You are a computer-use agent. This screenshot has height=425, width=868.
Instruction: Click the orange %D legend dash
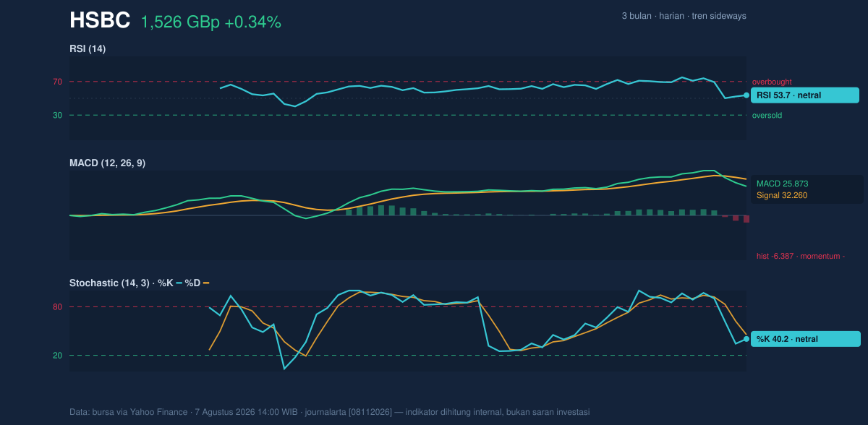pyautogui.click(x=206, y=283)
